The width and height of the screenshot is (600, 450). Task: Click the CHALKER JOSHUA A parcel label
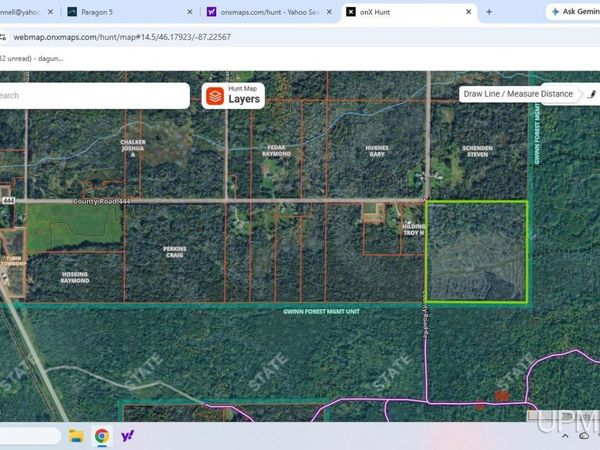pyautogui.click(x=133, y=148)
